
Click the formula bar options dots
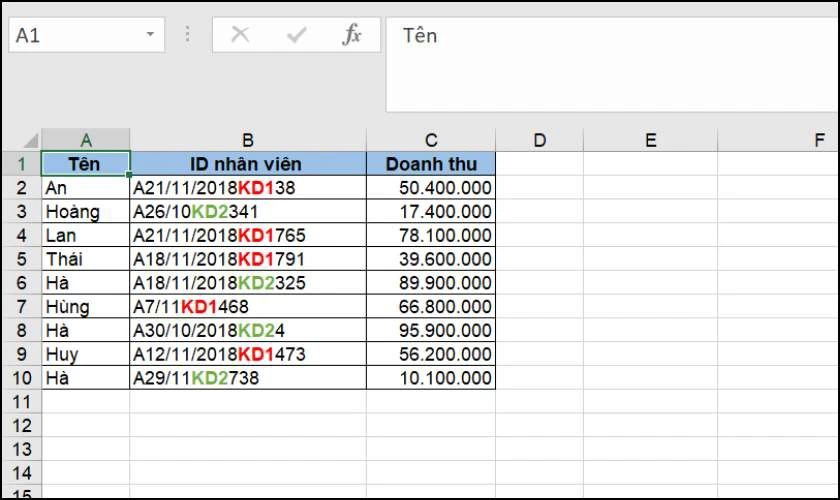[188, 35]
